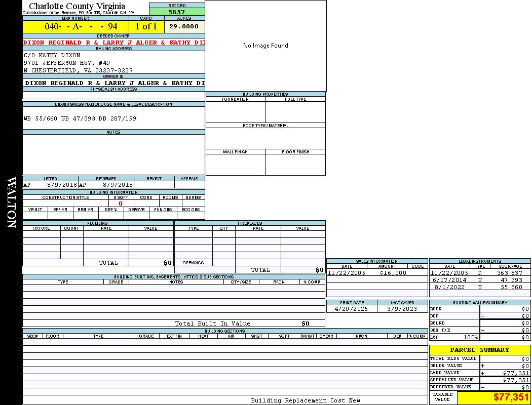Click the empty Physical 911 Address field
Image resolution: width=532 pixels, height=405 pixels.
point(113,95)
